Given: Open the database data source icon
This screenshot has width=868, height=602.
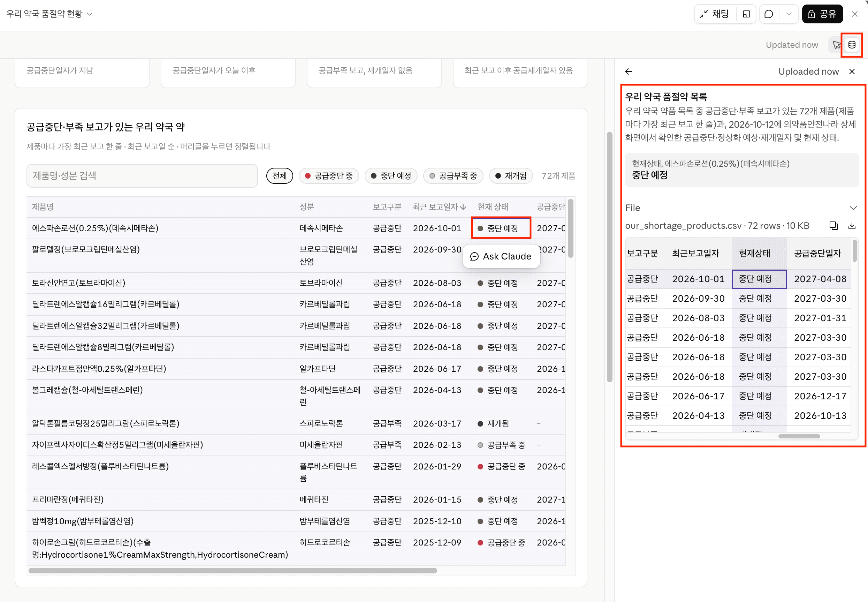Looking at the screenshot, I should point(851,45).
